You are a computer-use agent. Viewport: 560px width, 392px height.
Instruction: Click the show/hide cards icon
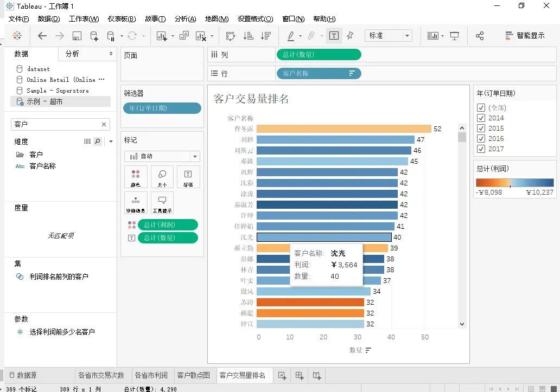coord(432,36)
